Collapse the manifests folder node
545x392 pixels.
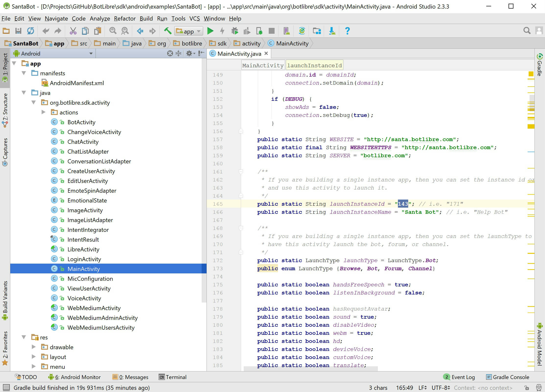click(x=24, y=73)
